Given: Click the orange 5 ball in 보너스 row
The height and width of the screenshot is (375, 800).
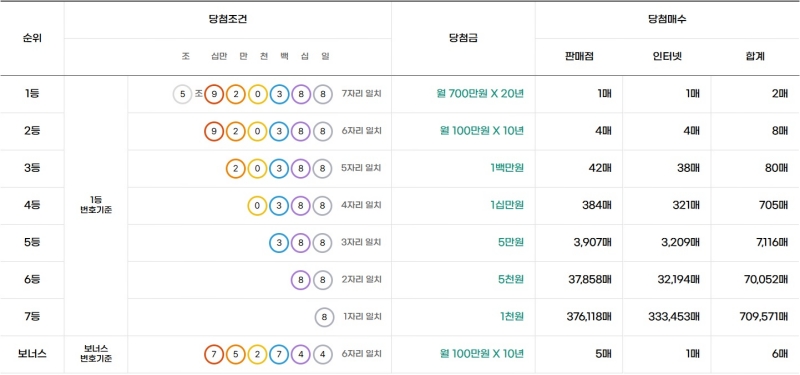Looking at the screenshot, I should 236,354.
